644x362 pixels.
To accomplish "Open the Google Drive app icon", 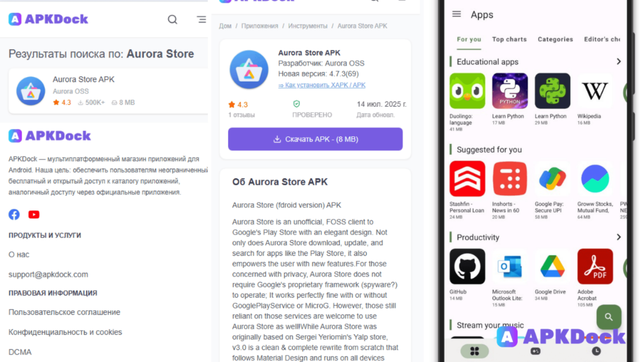I will 552,266.
